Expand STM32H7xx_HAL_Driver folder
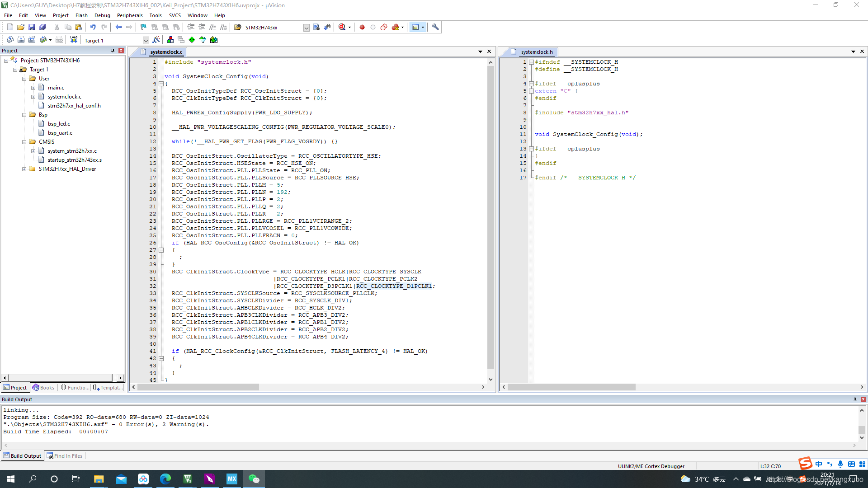868x488 pixels. (24, 169)
